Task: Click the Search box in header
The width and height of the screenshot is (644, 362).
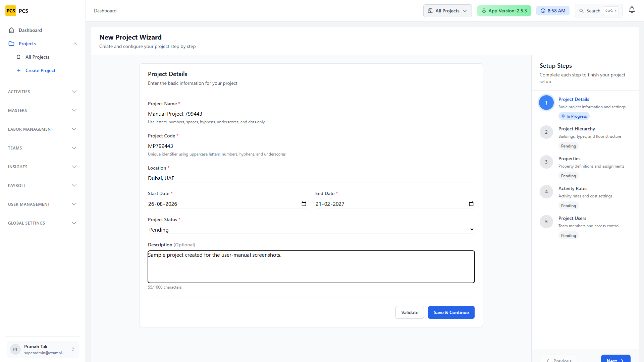Action: (x=598, y=11)
